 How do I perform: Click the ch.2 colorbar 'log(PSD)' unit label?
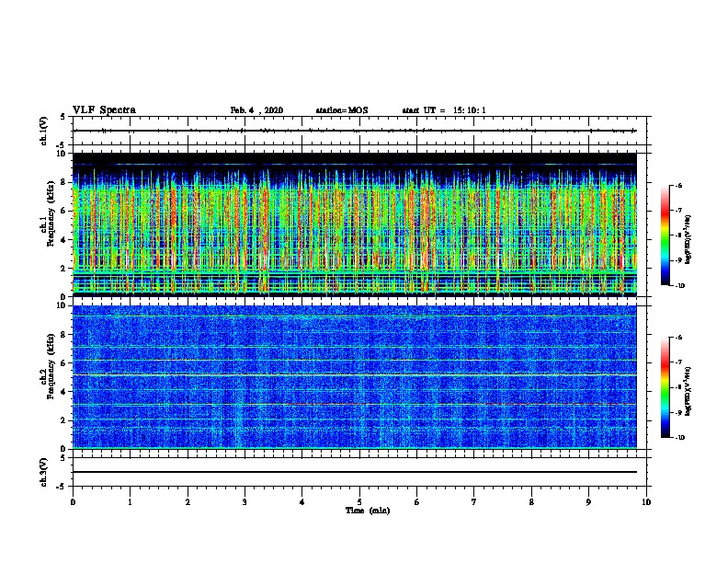tap(688, 391)
